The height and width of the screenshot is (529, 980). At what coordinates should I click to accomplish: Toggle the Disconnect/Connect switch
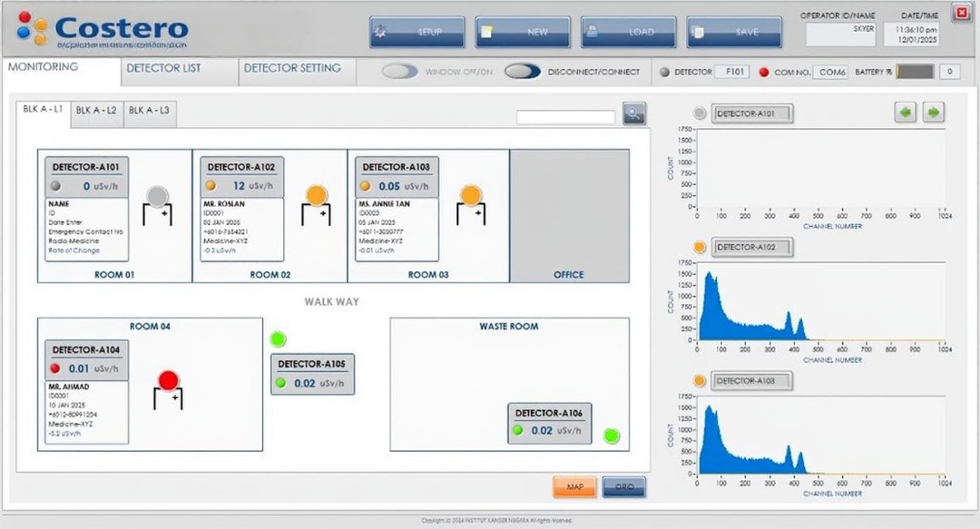click(x=523, y=72)
